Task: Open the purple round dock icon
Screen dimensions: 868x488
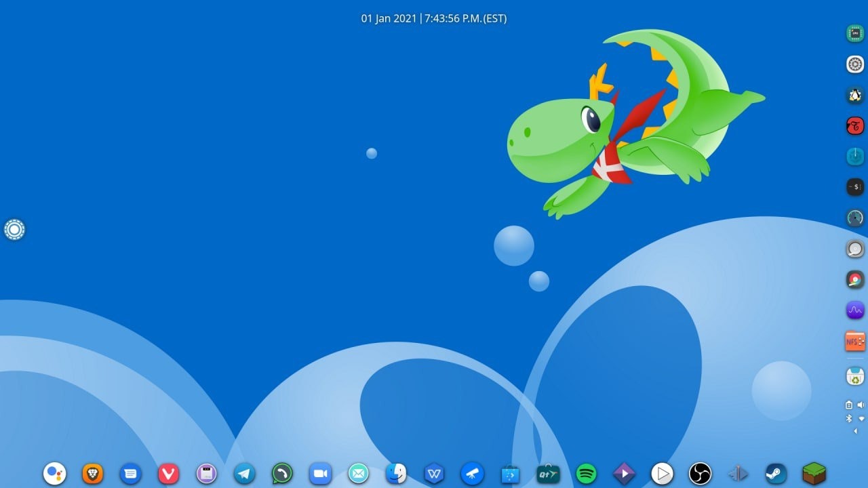Action: (206, 473)
